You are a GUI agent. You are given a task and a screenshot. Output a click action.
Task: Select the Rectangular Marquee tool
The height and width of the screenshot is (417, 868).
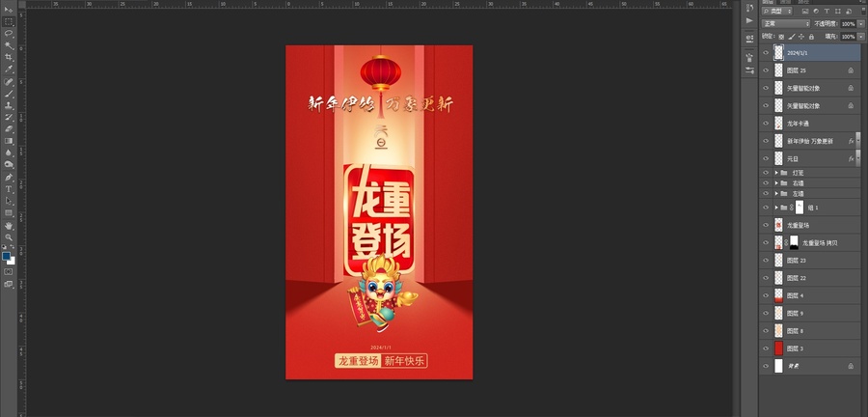pyautogui.click(x=9, y=21)
